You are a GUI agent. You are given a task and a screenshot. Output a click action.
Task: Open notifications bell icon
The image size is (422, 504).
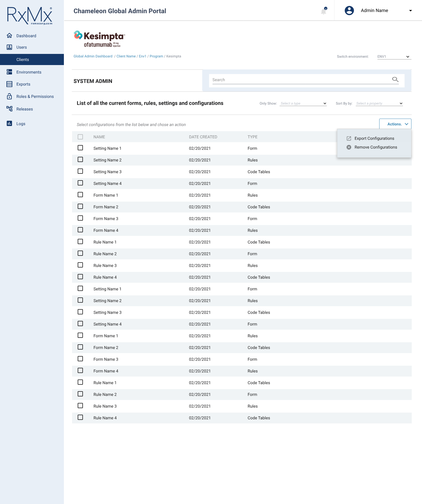point(324,11)
